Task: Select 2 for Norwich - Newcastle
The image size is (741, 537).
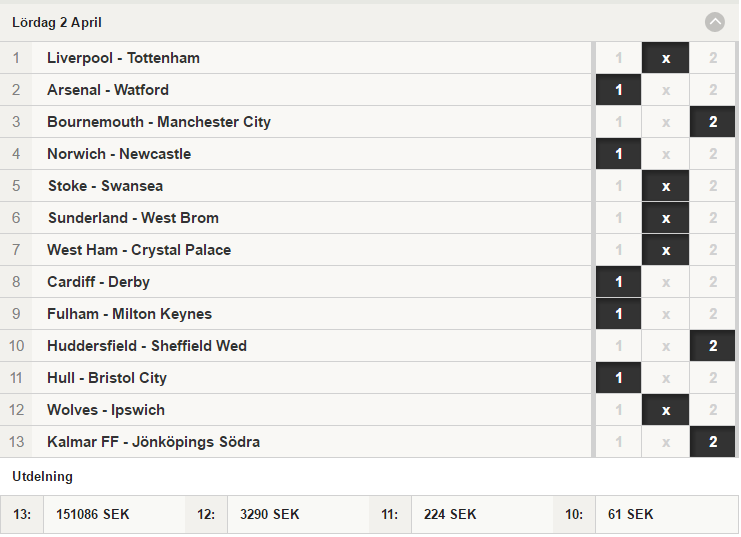Action: [712, 154]
